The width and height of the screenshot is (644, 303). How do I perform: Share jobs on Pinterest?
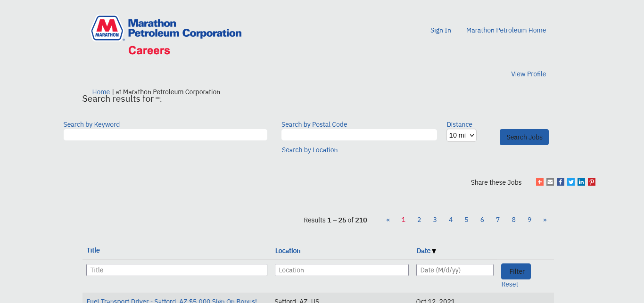(592, 182)
